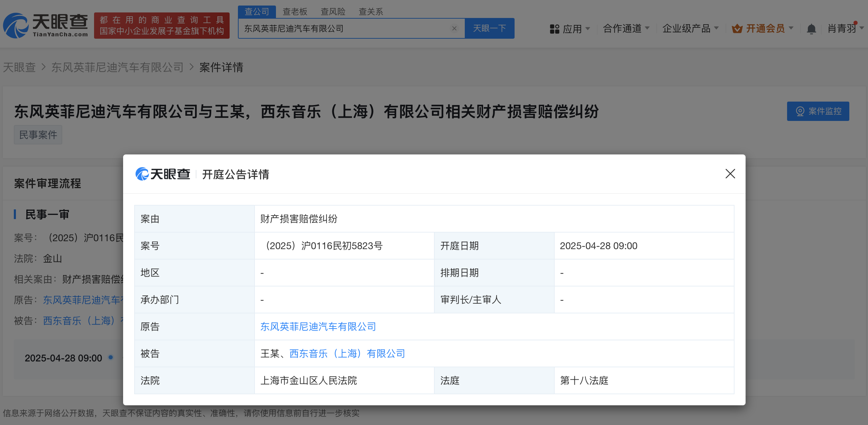The height and width of the screenshot is (425, 868).
Task: Click the VIP crown icon
Action: point(737,29)
